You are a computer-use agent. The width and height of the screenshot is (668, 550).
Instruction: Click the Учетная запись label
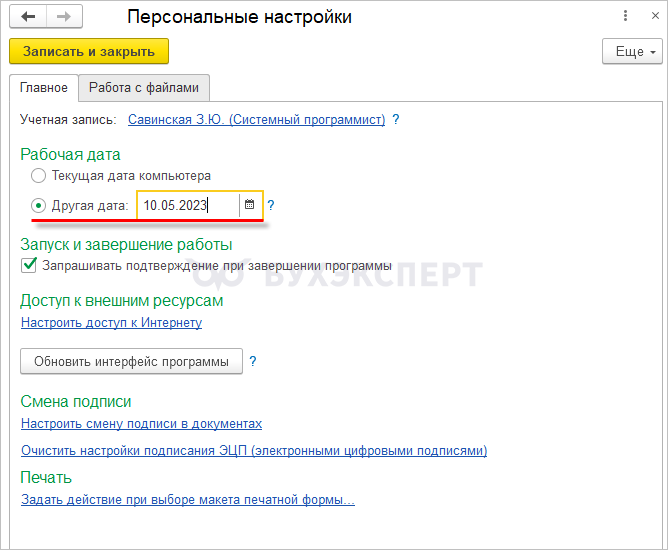click(x=68, y=120)
